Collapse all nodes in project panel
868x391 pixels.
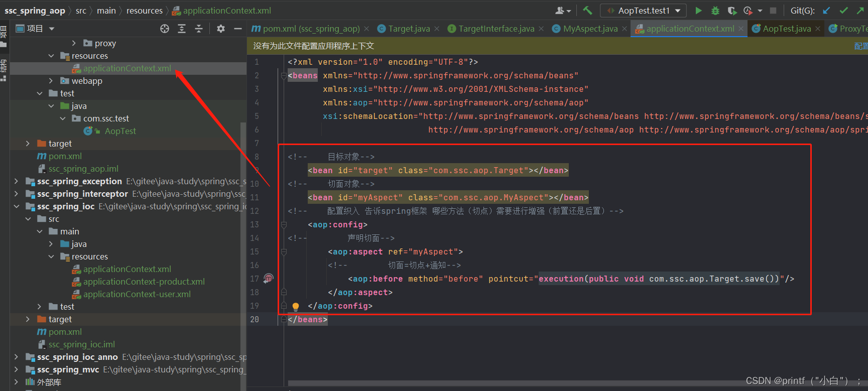199,29
